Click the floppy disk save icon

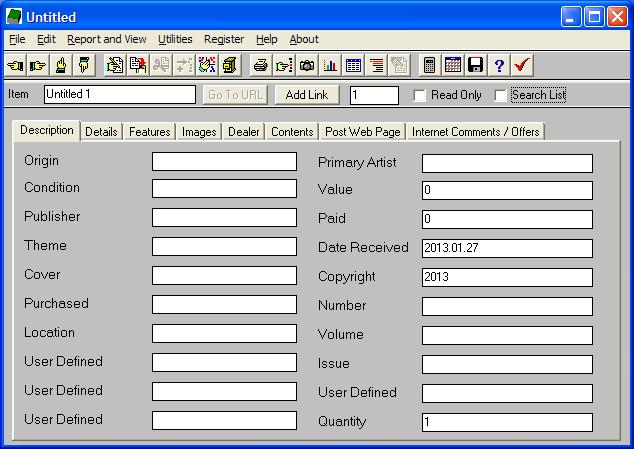(475, 66)
